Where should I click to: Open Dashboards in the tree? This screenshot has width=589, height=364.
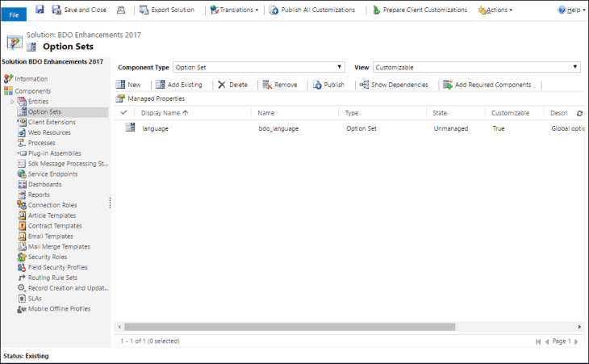point(40,185)
